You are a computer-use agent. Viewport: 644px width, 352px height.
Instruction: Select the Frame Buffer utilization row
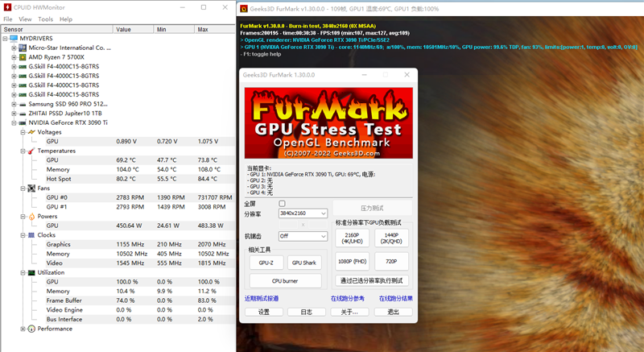[139, 300]
